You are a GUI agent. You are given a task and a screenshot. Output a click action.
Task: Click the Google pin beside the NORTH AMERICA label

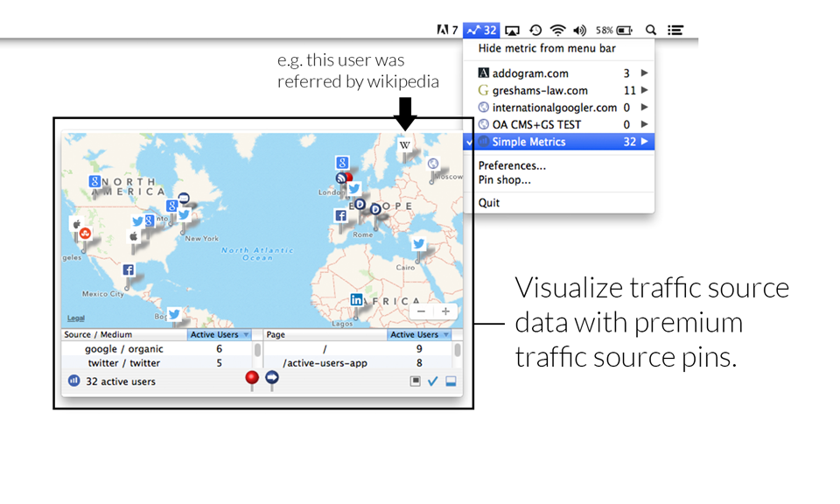[x=94, y=181]
